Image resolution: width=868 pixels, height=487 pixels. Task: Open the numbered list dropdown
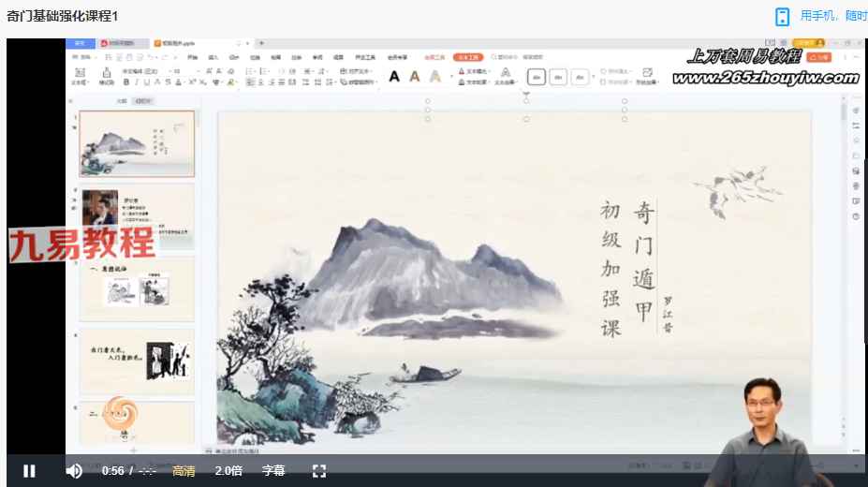pos(264,71)
